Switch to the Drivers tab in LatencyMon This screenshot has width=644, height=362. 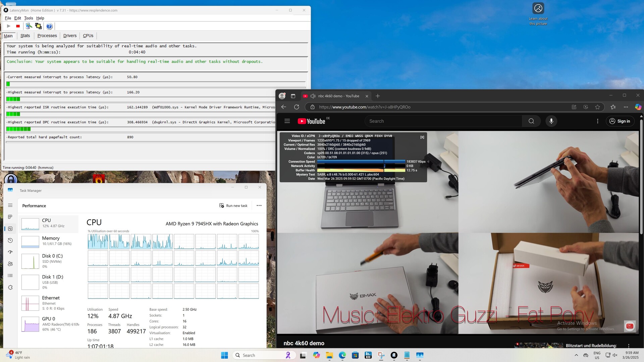pyautogui.click(x=70, y=36)
